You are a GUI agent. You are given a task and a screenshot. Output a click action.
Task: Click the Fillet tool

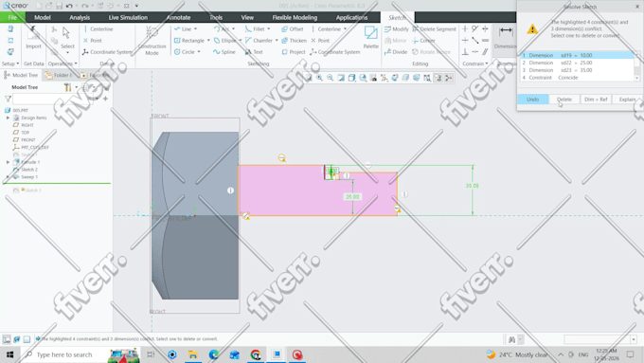click(x=255, y=29)
